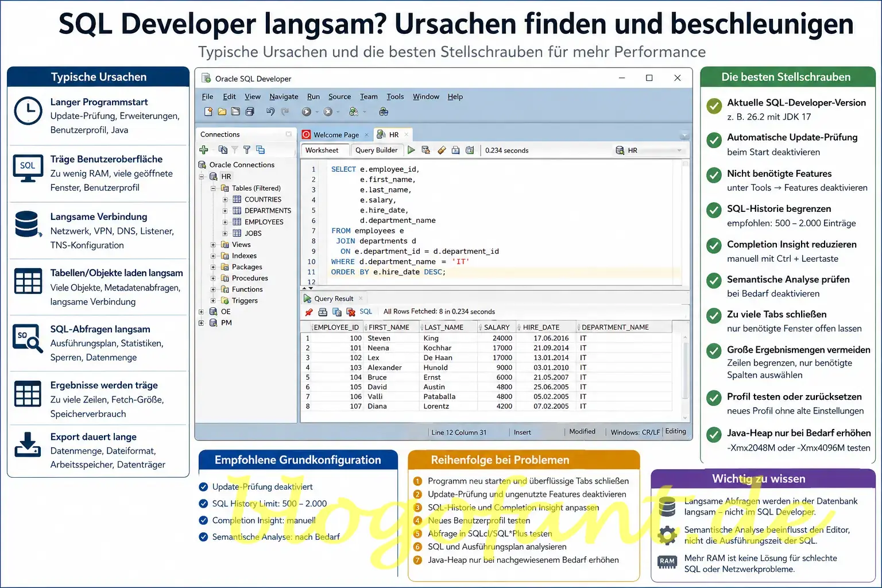Click the red X delete icon in Query Result
This screenshot has height=588, width=882.
click(x=351, y=312)
